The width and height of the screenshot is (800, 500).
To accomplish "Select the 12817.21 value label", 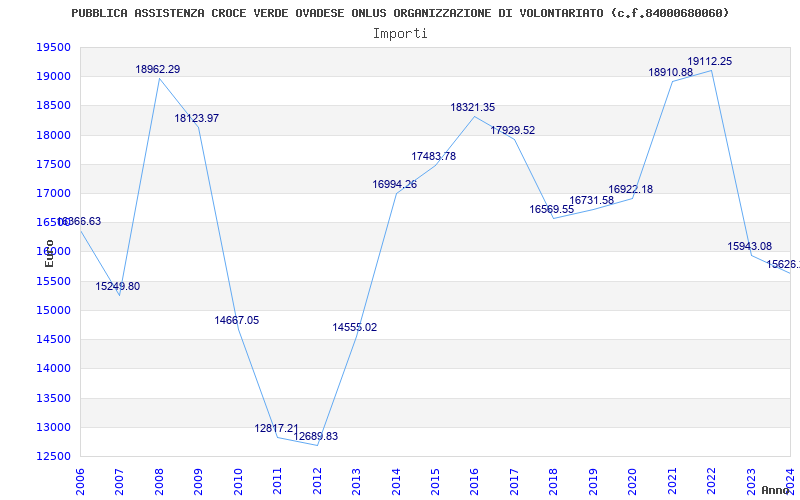I will click(x=277, y=428).
